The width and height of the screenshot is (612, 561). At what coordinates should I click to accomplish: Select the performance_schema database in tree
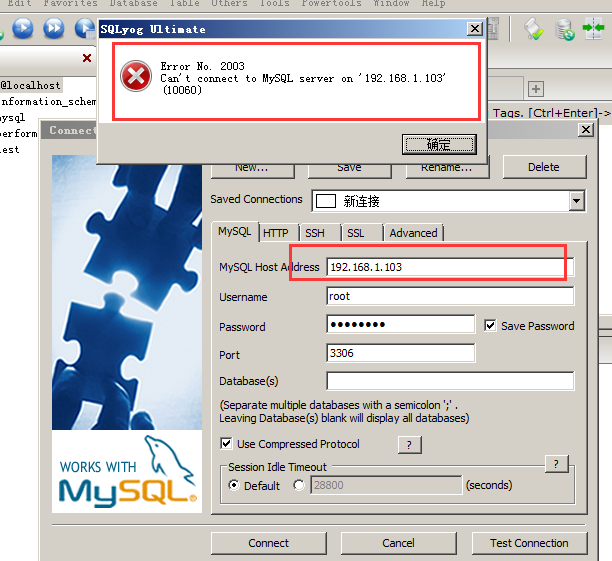[19, 134]
